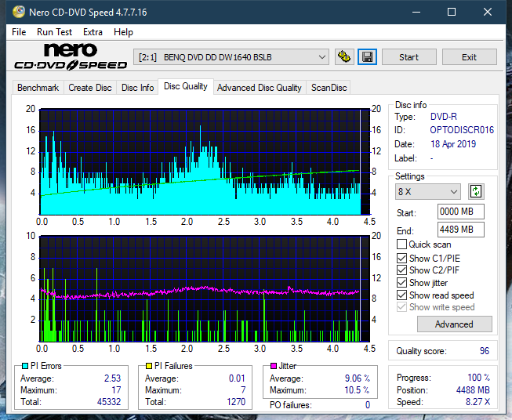Click the Speed 8.27 X value
This screenshot has width=512, height=420.
(x=478, y=402)
